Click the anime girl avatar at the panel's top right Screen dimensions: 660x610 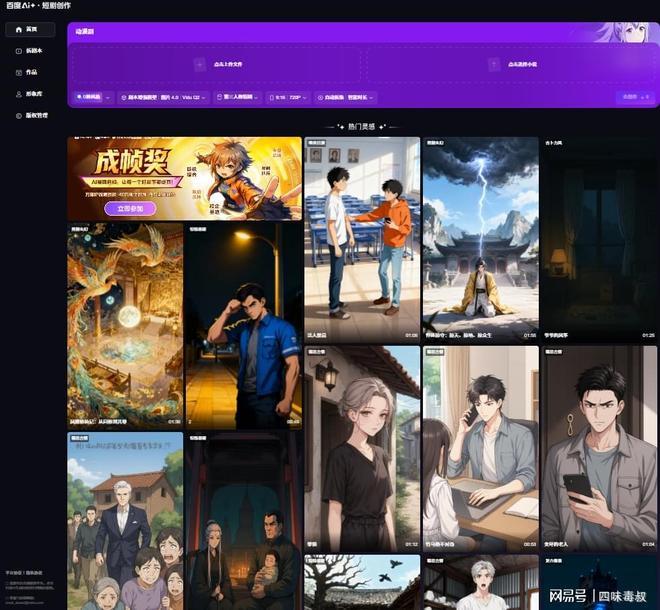(x=626, y=32)
